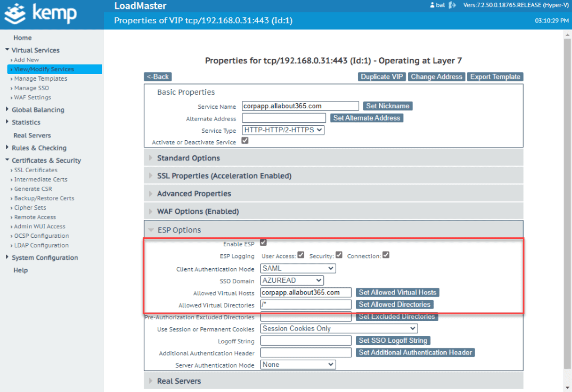The width and height of the screenshot is (572, 392).
Task: Select View/Modify Services
Action: point(55,69)
